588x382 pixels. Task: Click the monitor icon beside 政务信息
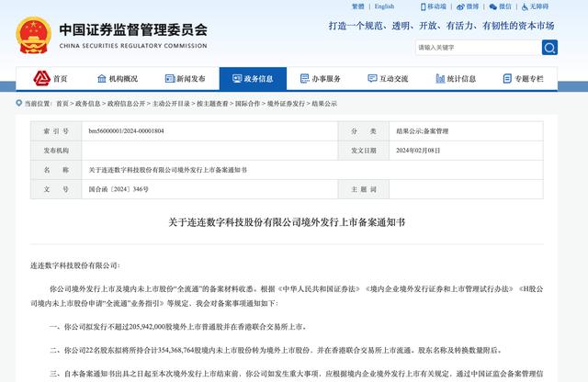(x=237, y=78)
